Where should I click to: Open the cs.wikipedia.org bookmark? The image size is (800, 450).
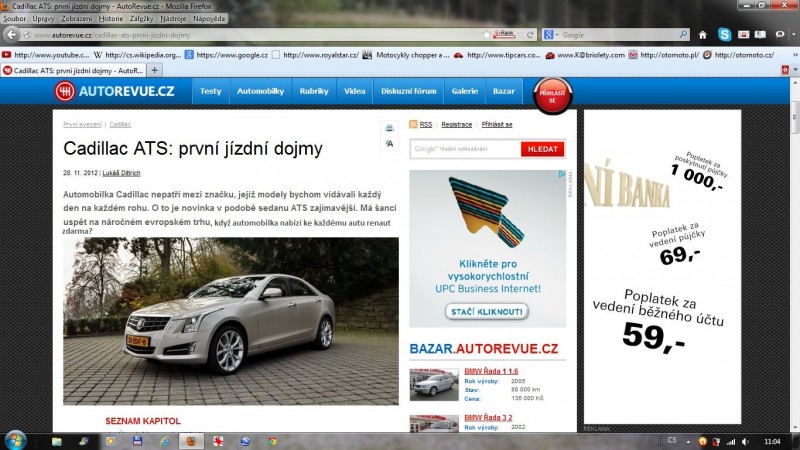[x=138, y=55]
